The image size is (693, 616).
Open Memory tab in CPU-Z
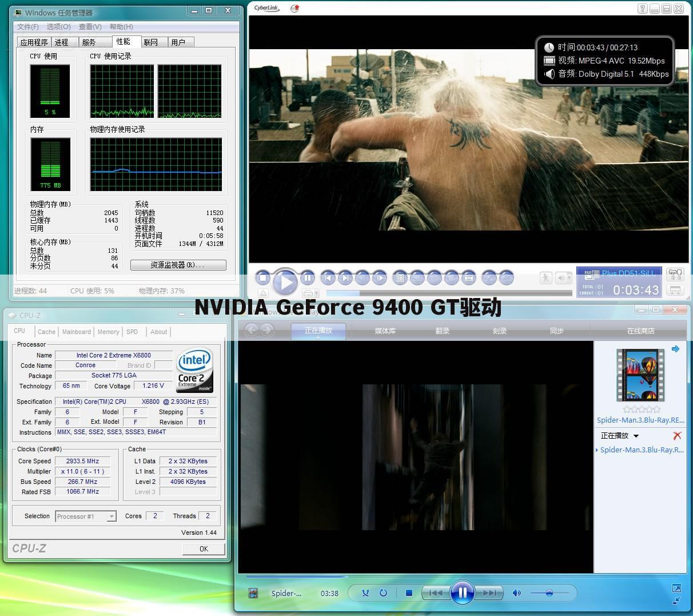108,332
